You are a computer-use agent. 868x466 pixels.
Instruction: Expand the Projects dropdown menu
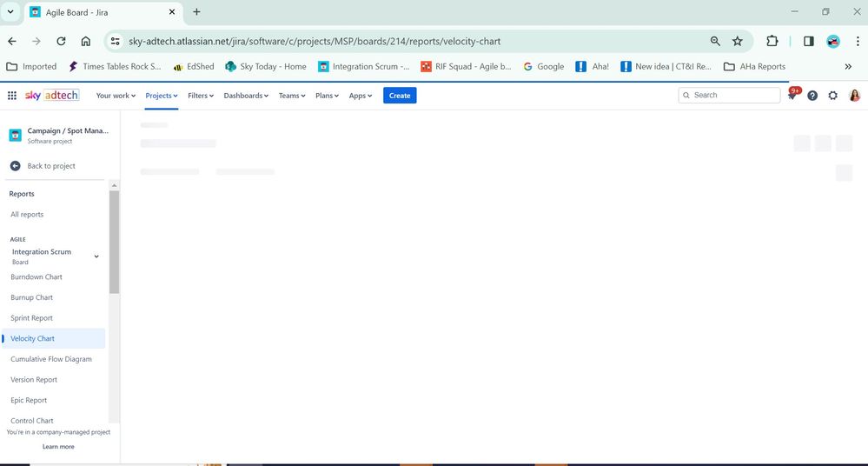tap(162, 96)
